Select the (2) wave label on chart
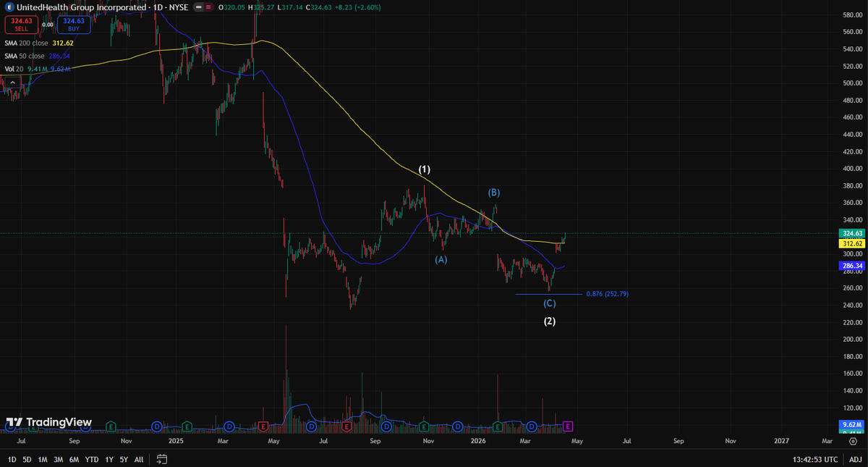This screenshot has height=467, width=868. point(550,321)
